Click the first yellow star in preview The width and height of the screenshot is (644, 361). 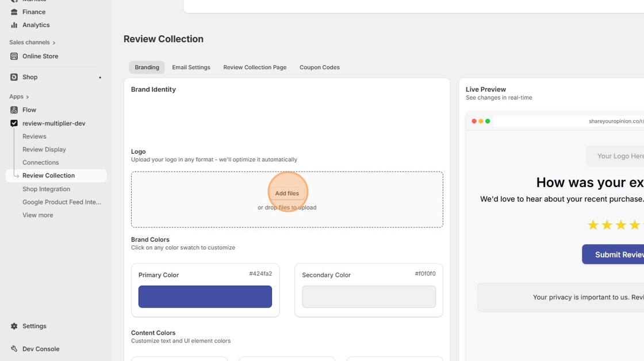click(x=593, y=225)
